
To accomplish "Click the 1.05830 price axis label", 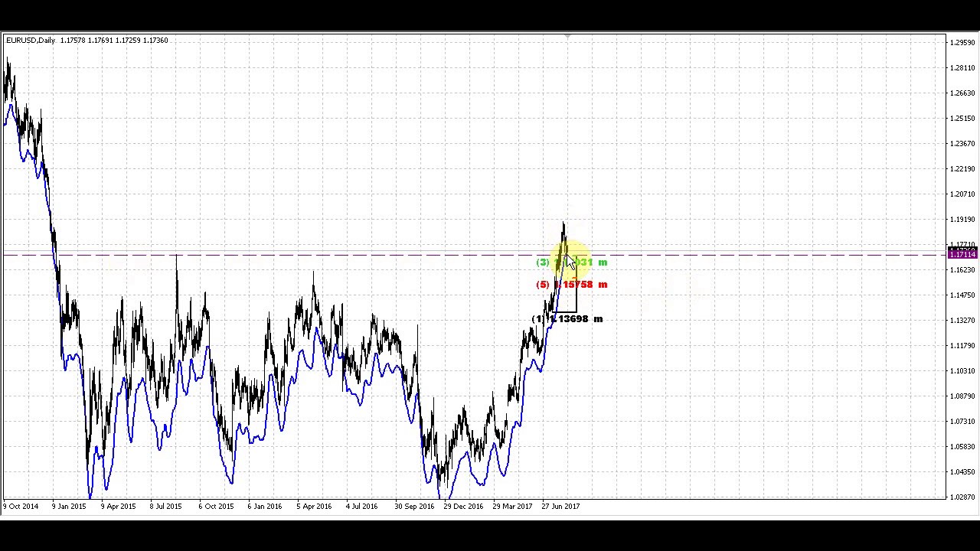I will (962, 447).
